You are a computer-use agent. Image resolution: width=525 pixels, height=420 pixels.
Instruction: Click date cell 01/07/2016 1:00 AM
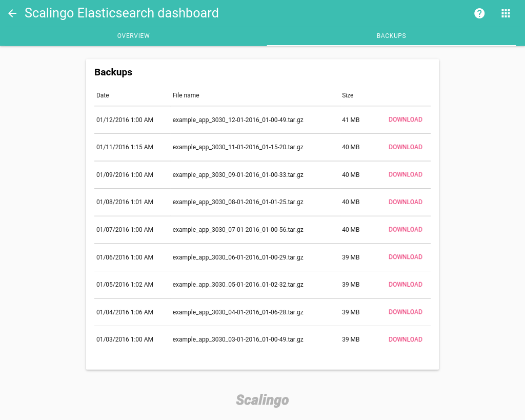tap(125, 230)
